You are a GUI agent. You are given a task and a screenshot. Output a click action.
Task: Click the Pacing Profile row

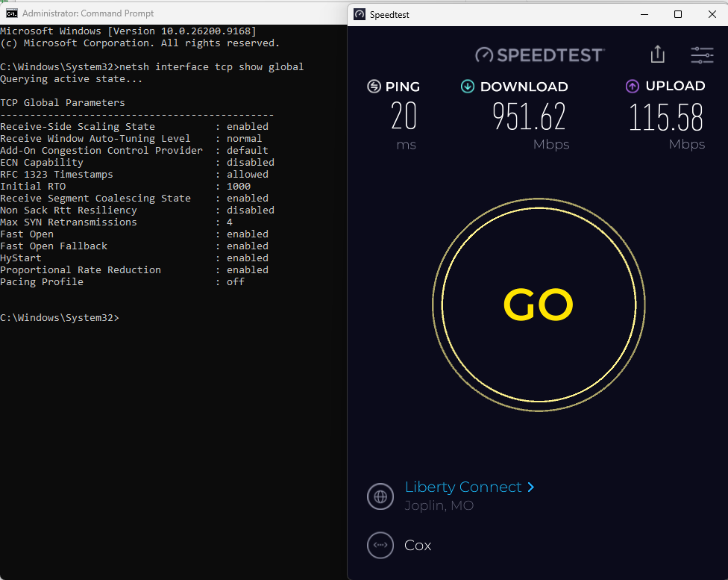pos(122,281)
